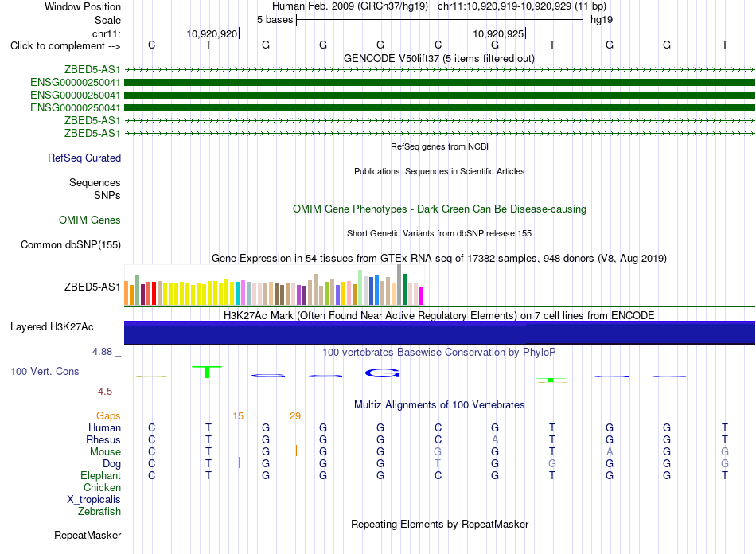Click the 100 Vert. Cons track label

pos(45,371)
